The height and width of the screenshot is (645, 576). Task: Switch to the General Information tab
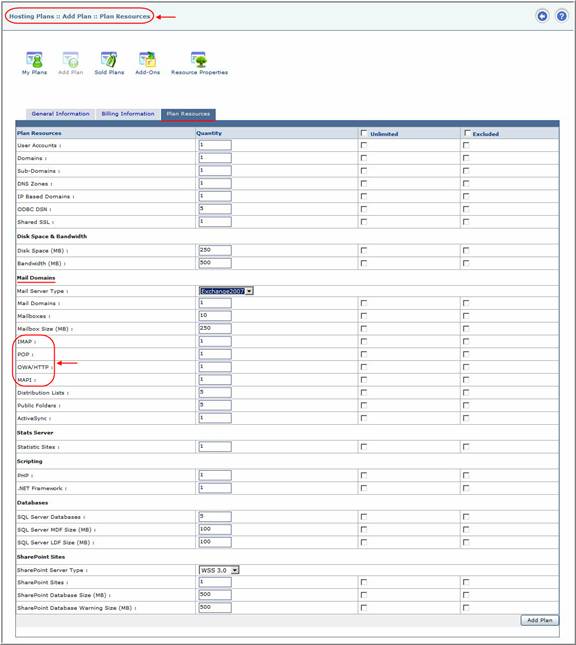click(x=60, y=114)
